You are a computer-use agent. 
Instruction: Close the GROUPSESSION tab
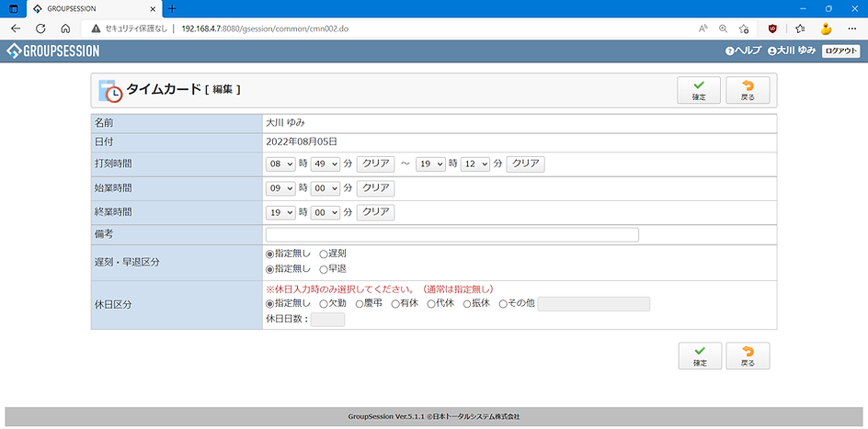tap(154, 9)
